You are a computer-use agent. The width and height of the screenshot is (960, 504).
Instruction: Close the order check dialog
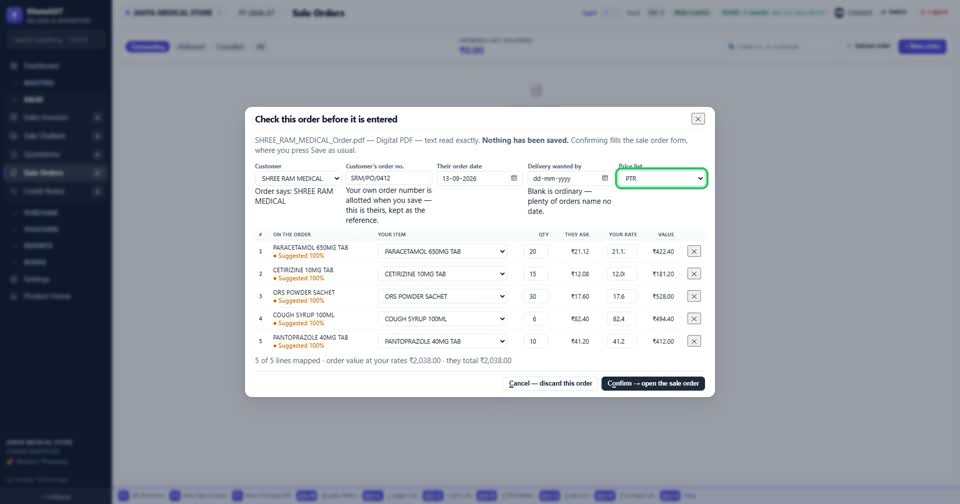697,119
